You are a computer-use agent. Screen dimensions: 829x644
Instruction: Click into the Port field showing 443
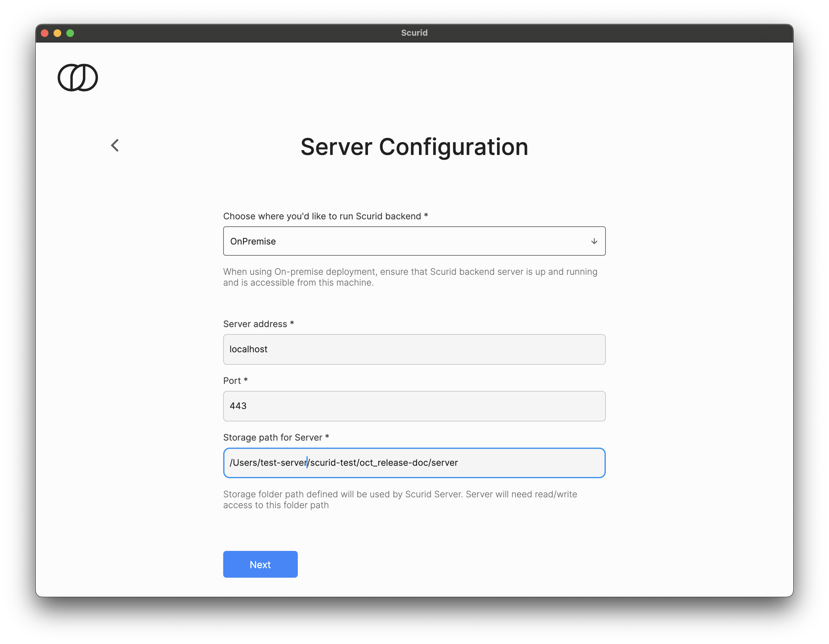pyautogui.click(x=414, y=406)
